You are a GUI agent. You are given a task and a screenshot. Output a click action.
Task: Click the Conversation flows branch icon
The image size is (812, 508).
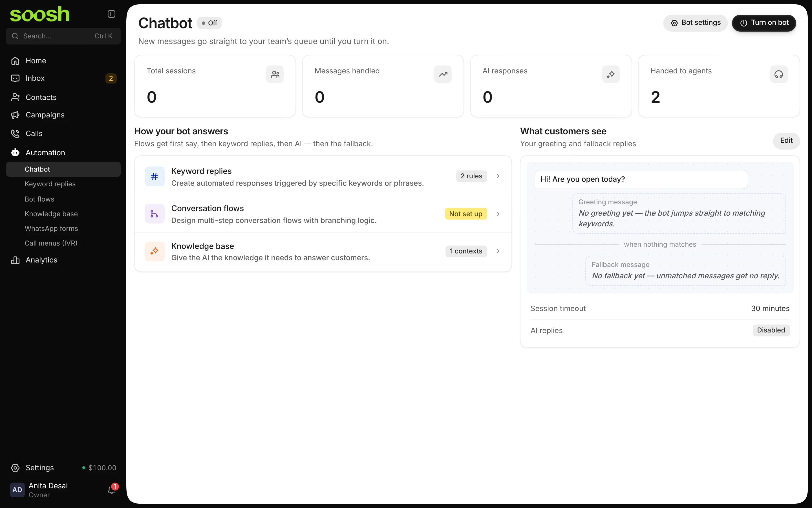155,214
